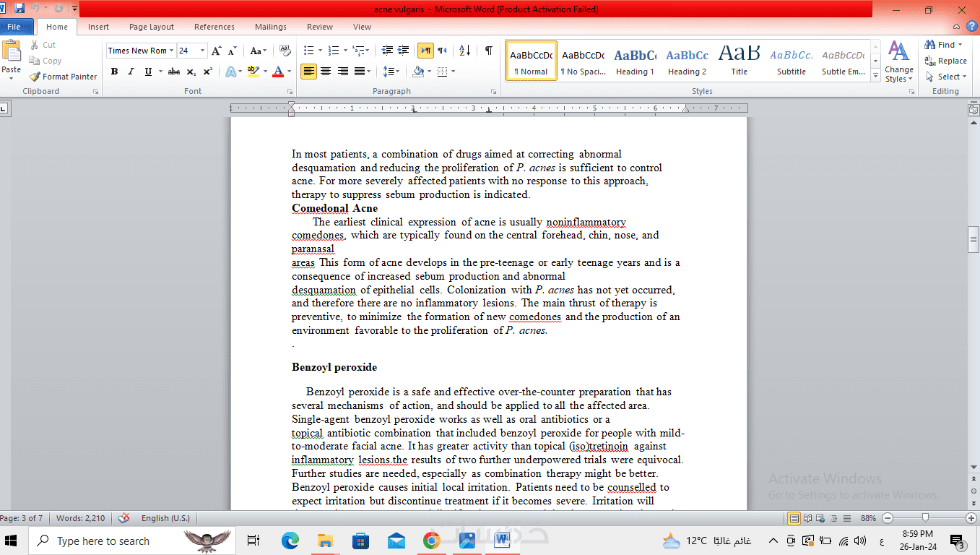980x555 pixels.
Task: Click the Words: 2,210 count in status bar
Action: pos(81,518)
